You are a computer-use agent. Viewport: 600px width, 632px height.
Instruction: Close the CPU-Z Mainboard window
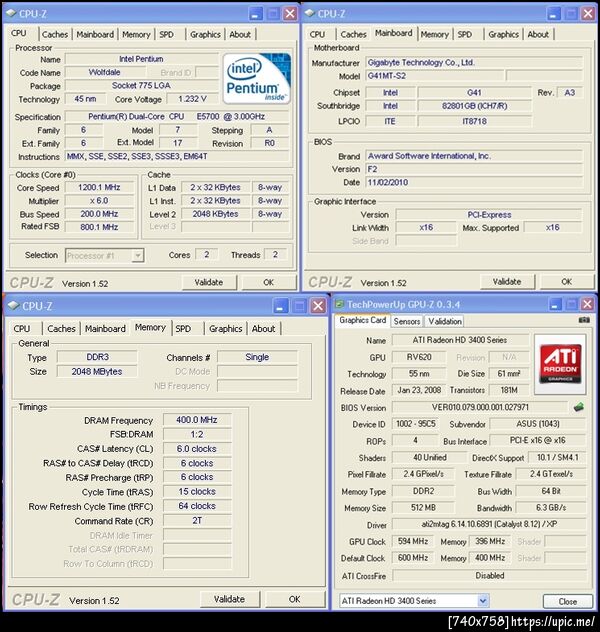coord(588,14)
